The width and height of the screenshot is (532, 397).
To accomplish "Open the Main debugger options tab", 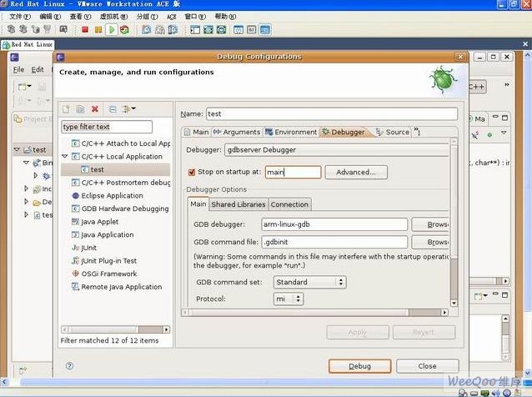I will pos(198,204).
